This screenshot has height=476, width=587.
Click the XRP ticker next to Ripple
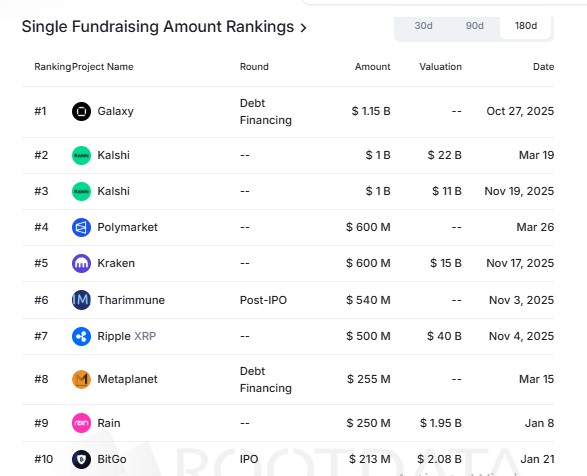click(x=145, y=336)
